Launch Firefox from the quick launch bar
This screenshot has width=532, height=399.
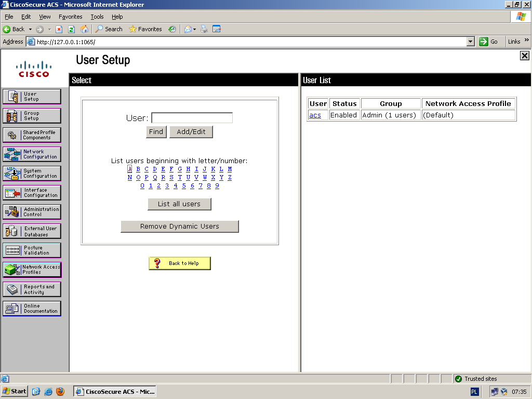[x=60, y=392]
